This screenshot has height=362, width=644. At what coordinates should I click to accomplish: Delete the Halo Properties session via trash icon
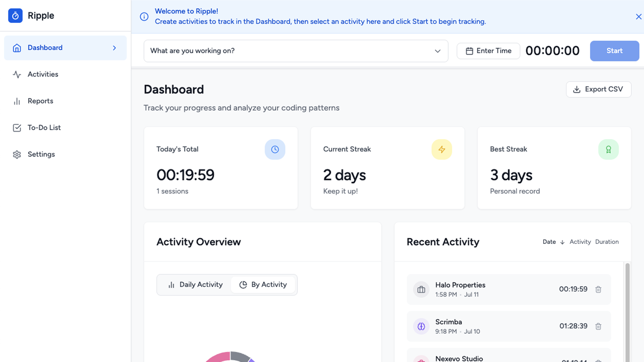coord(598,289)
